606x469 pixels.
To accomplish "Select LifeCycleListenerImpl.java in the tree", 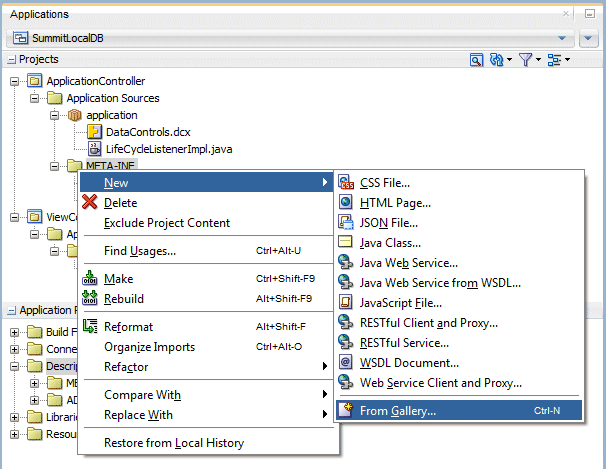I will [x=169, y=149].
